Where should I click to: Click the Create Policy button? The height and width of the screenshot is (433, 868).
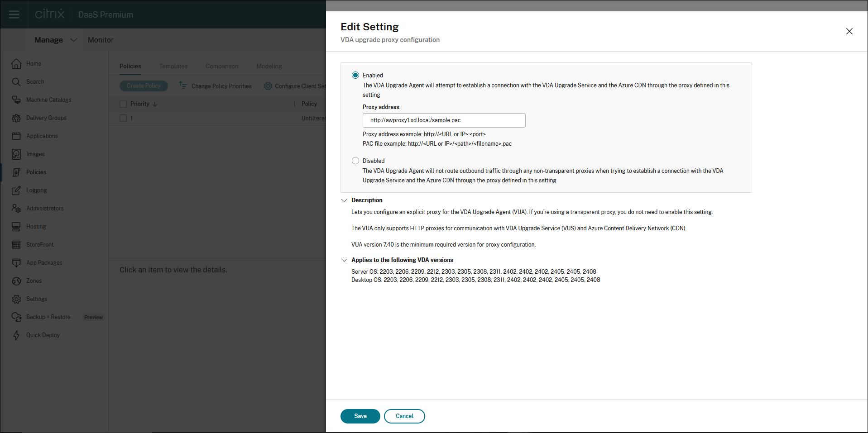144,86
